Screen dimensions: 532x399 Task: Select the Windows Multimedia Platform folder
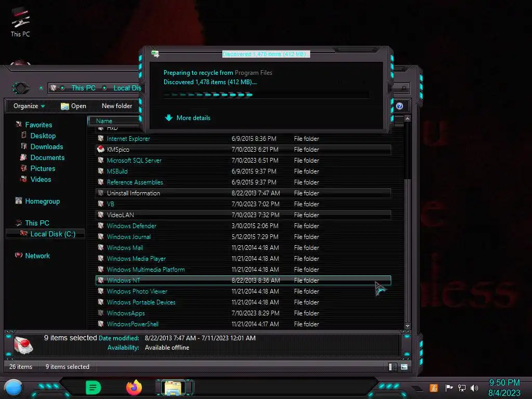coord(244,269)
